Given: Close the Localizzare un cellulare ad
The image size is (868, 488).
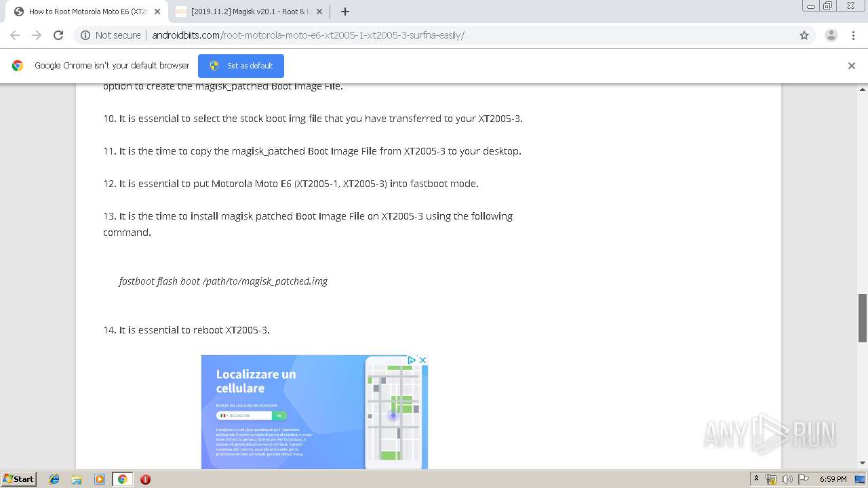Looking at the screenshot, I should tap(422, 360).
